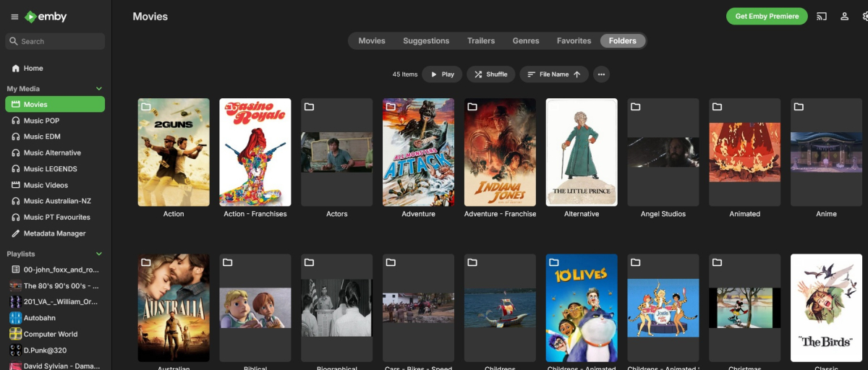Open the Alternative folder Little Prince poster
Image resolution: width=868 pixels, height=370 pixels.
point(582,152)
